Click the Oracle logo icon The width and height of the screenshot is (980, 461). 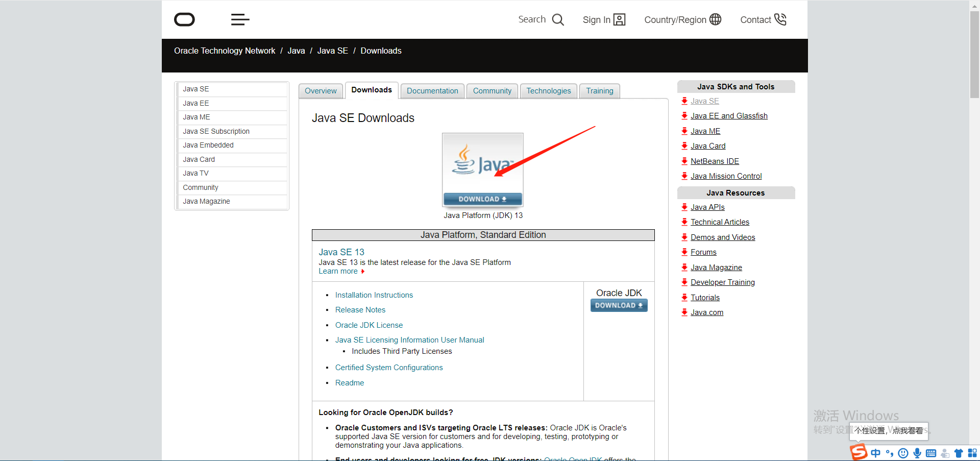(184, 20)
